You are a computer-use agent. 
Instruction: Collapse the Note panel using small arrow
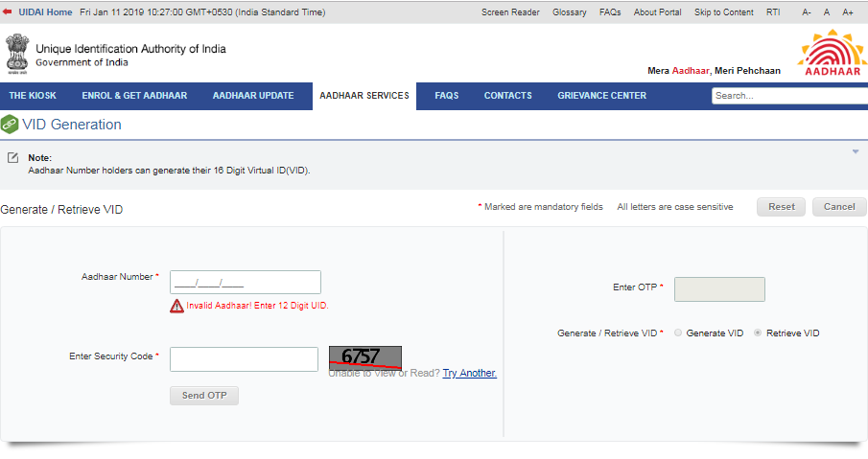tap(855, 151)
